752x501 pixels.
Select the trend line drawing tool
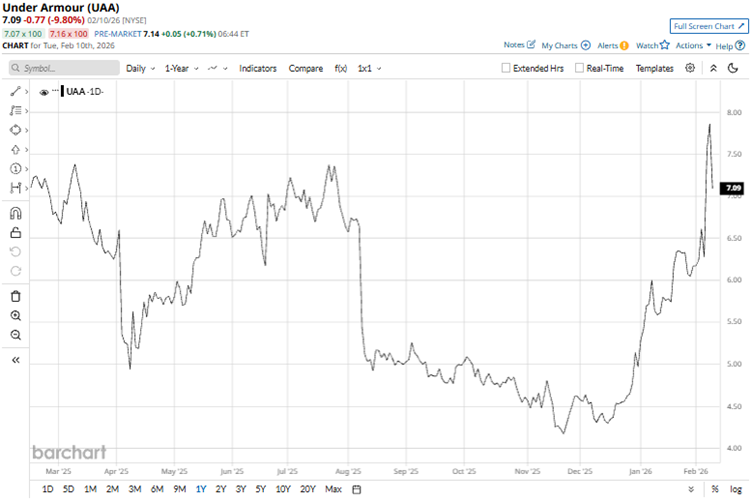coord(15,91)
